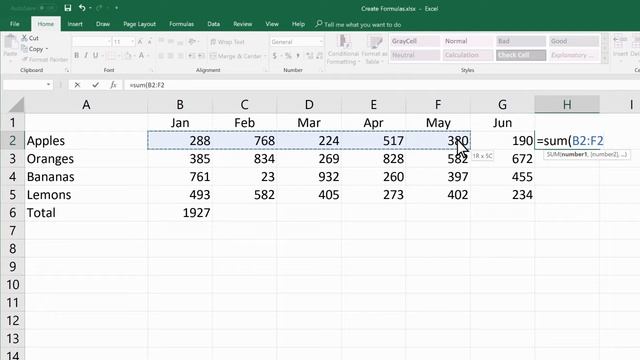Click the Oranges March value 269
Image resolution: width=640 pixels, height=360 pixels.
309,159
